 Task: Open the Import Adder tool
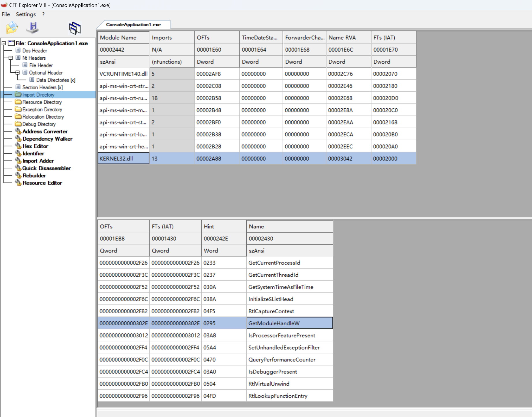tap(38, 161)
